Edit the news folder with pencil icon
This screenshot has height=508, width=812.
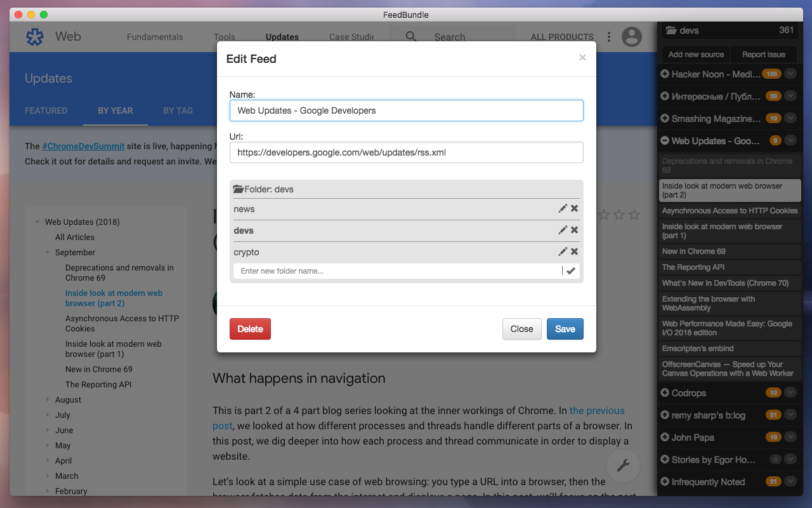coord(563,209)
